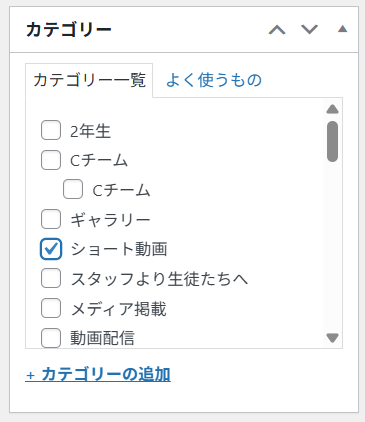Uncheck the ショート動画 category checkbox

51,249
